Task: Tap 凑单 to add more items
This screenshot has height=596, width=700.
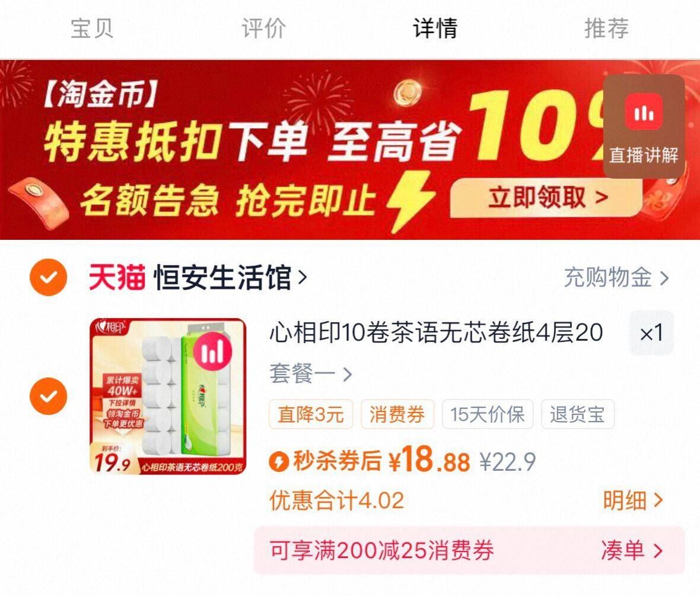Action: pos(632,550)
